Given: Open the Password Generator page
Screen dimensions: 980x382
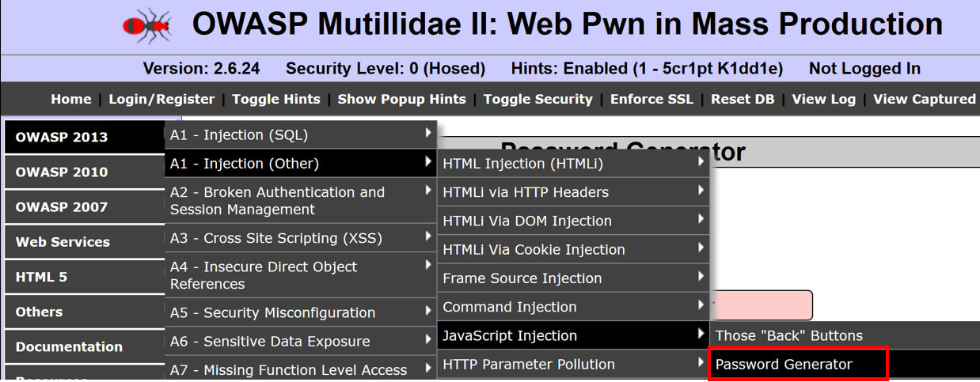Looking at the screenshot, I should [845, 364].
